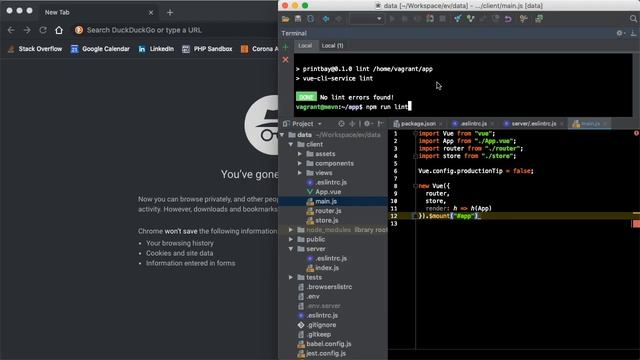Expand the components folder arrow
The image size is (640, 360).
click(300, 163)
